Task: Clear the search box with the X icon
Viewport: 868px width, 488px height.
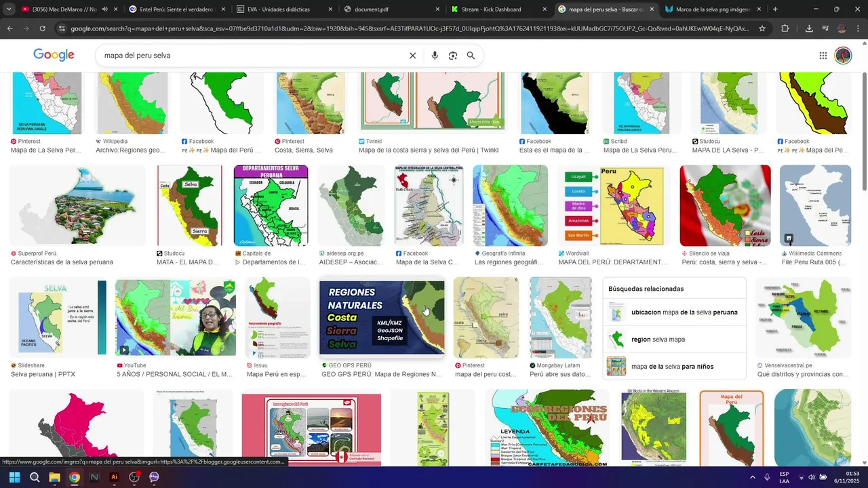Action: 412,56
